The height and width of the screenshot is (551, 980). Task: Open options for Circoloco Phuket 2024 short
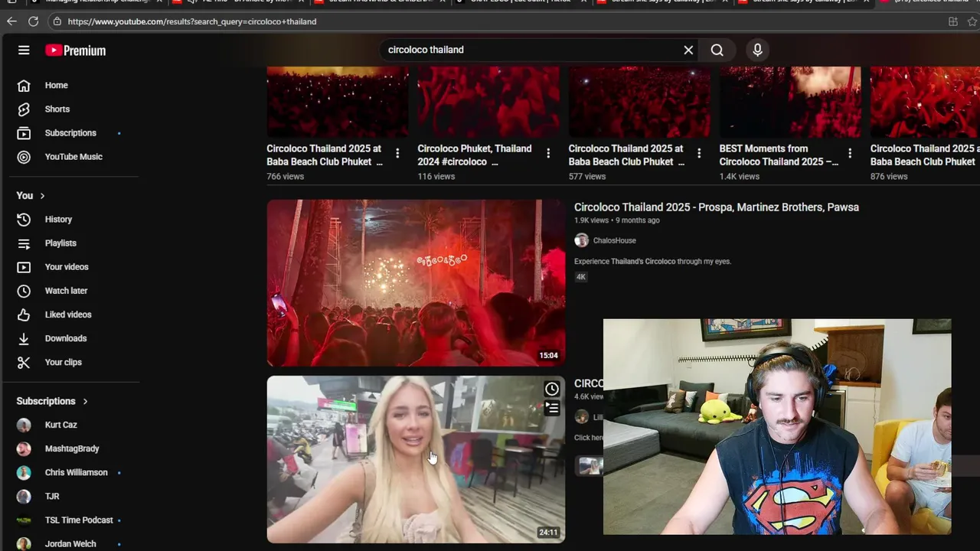548,153
